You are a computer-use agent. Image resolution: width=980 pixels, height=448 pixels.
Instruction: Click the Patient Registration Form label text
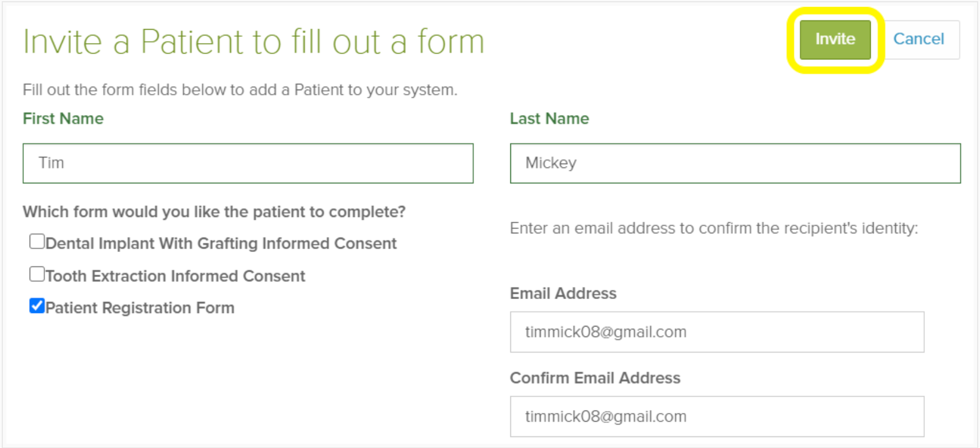(x=140, y=308)
